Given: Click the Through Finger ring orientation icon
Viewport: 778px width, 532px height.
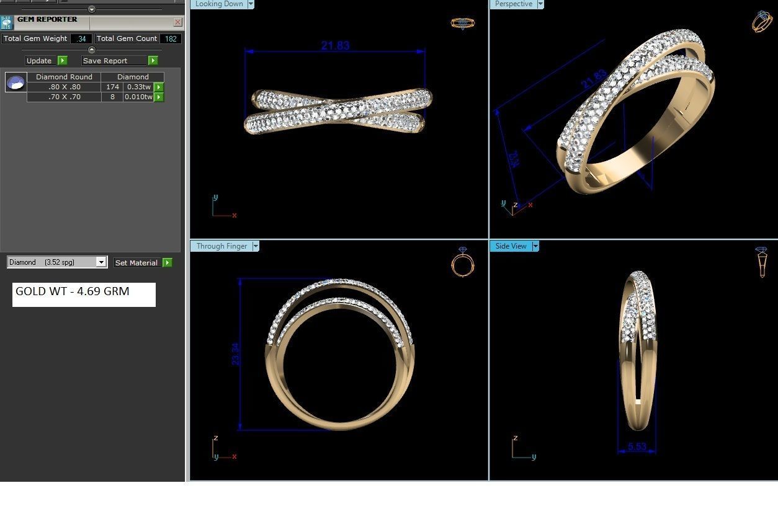Looking at the screenshot, I should coord(463,262).
